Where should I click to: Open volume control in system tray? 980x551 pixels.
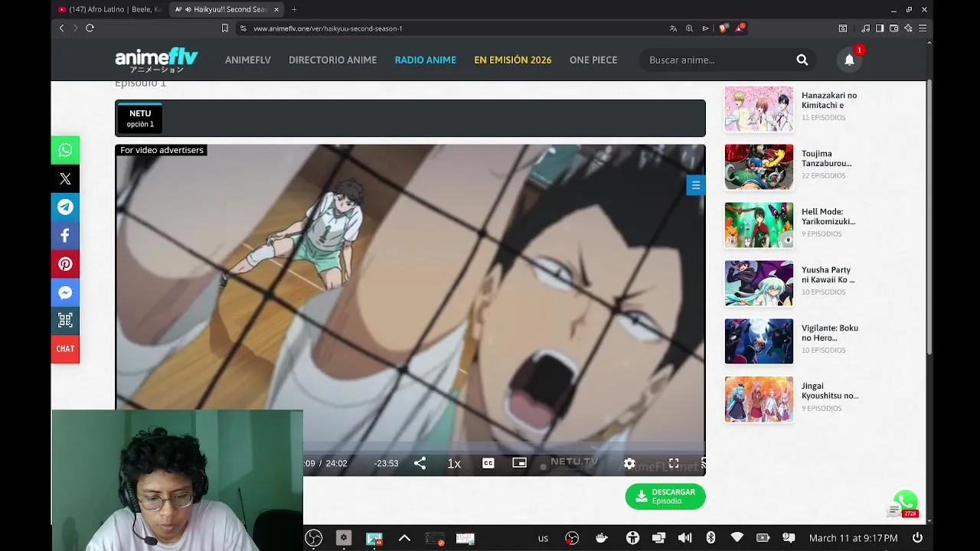[x=685, y=538]
